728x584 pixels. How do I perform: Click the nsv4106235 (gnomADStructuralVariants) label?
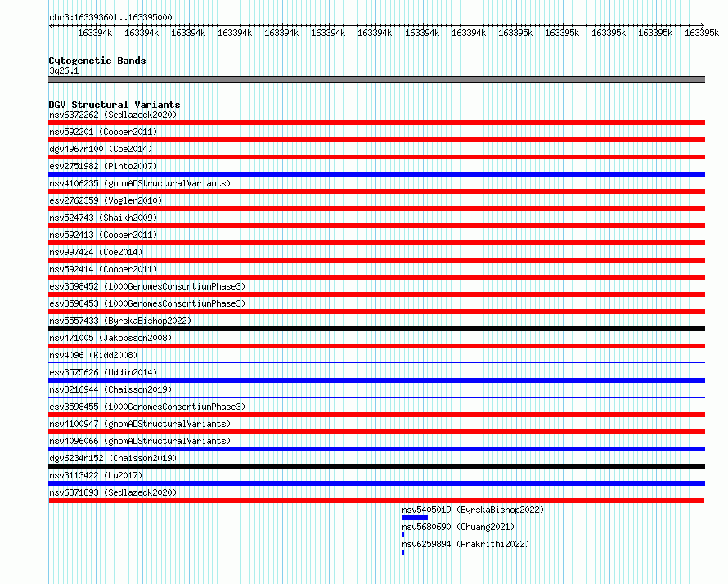tap(140, 183)
